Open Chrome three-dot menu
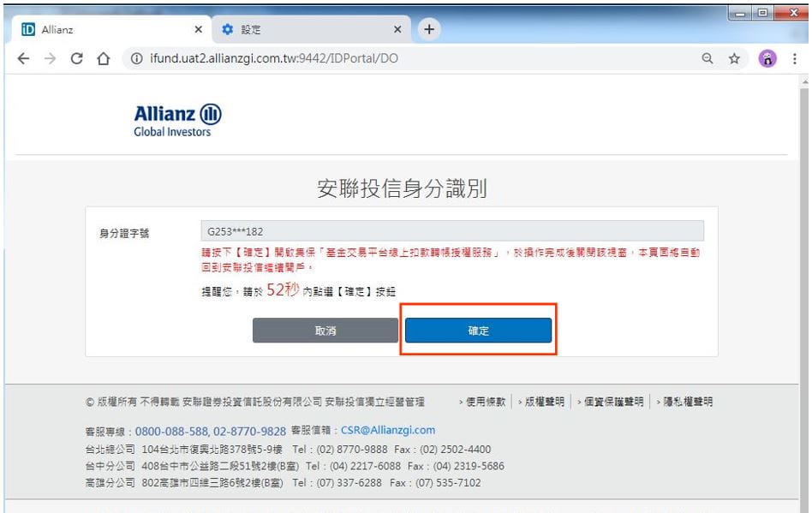 point(794,58)
